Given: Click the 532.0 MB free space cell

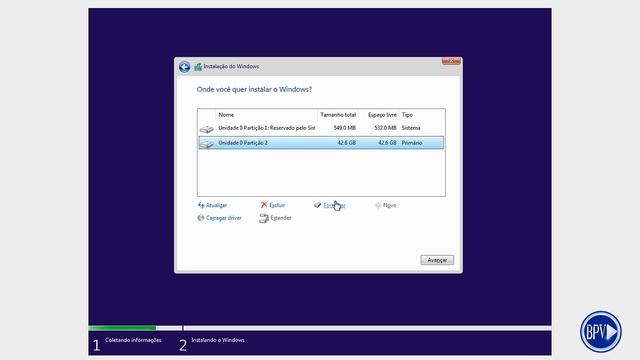Looking at the screenshot, I should 385,128.
